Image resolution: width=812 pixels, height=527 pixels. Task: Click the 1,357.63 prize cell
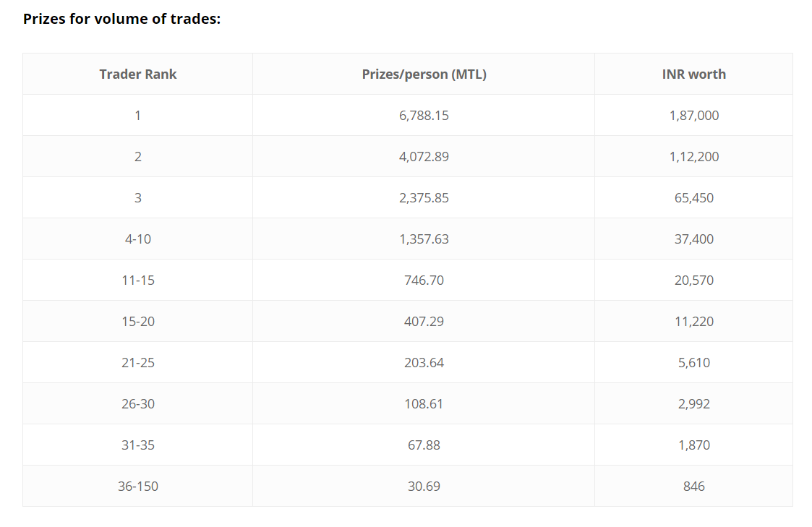pos(424,239)
